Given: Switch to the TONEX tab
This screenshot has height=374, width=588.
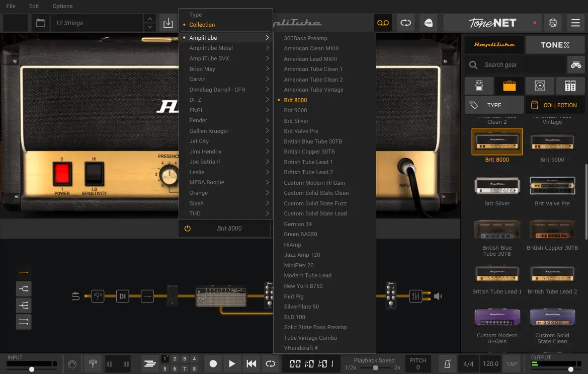Looking at the screenshot, I should coord(555,45).
